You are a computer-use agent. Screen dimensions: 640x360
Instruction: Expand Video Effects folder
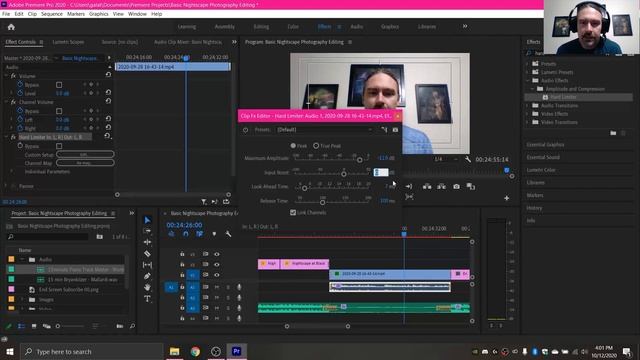point(527,114)
